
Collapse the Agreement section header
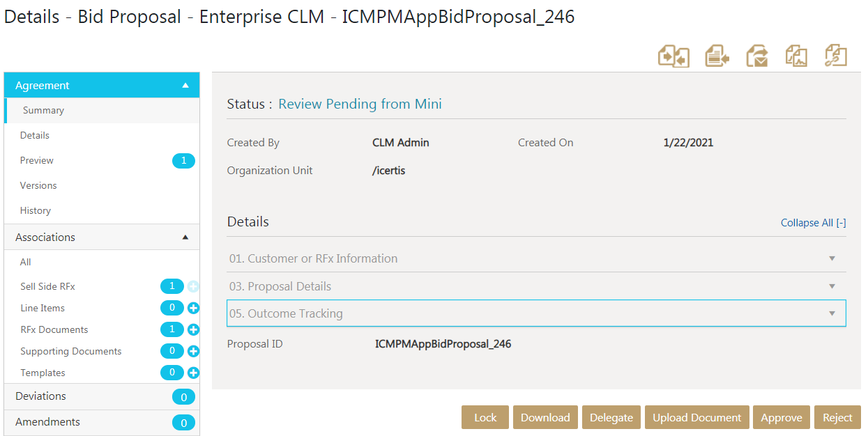tap(185, 86)
